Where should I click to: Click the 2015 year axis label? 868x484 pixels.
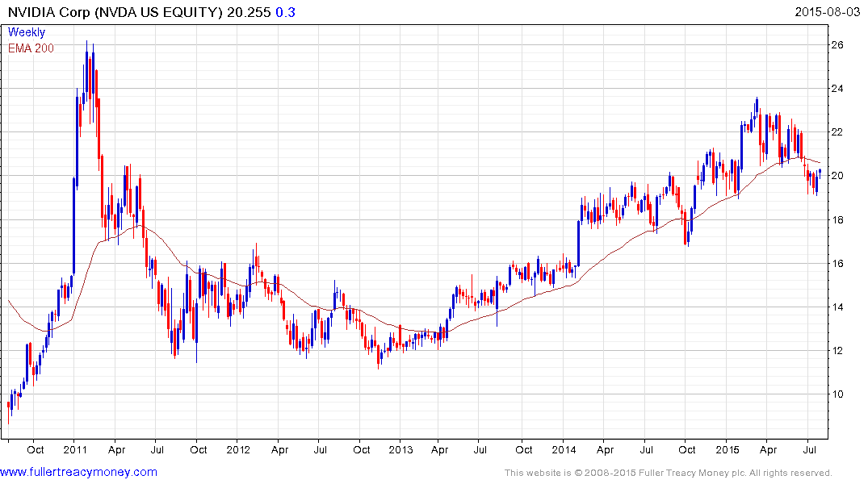point(728,449)
